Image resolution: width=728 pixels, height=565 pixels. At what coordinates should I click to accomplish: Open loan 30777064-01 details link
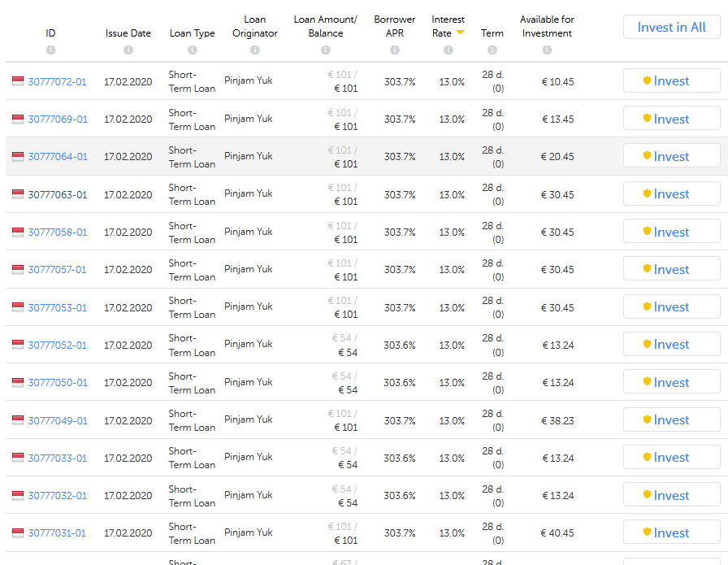(58, 157)
